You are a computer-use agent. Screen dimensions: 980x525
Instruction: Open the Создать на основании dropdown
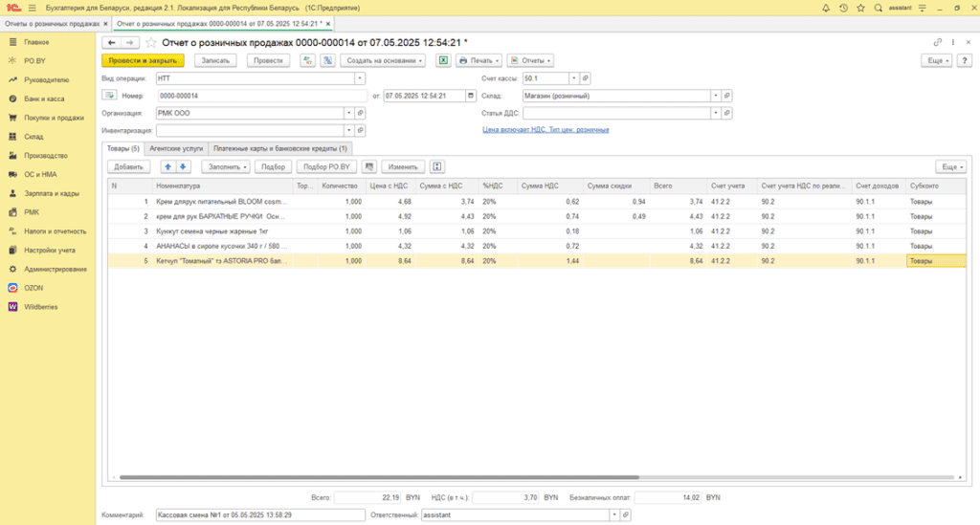pos(383,60)
